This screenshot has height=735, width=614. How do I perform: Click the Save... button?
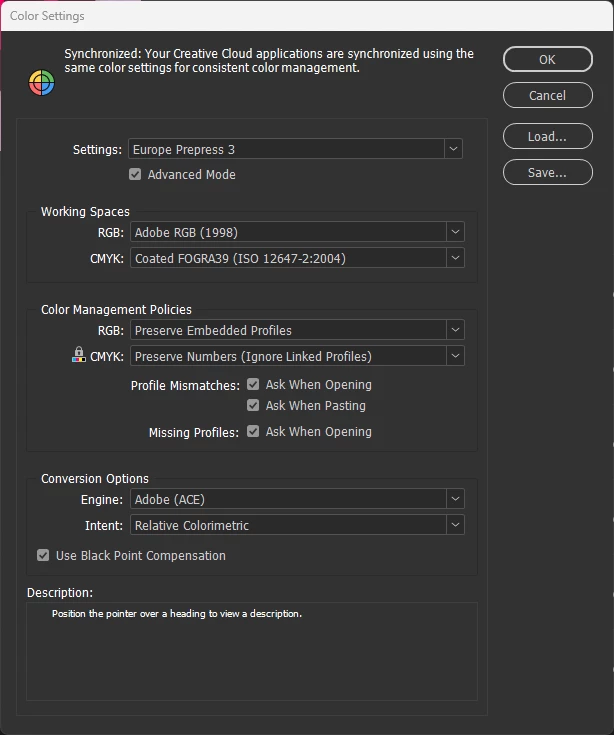[547, 172]
